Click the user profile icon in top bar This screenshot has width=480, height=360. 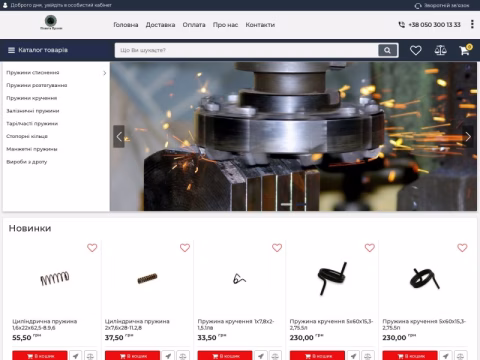pos(5,5)
